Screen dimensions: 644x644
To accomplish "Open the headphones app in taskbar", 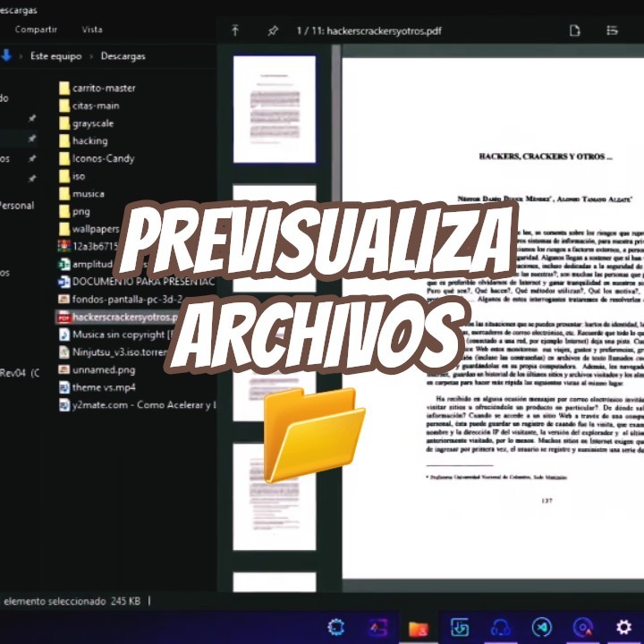I will point(500,628).
